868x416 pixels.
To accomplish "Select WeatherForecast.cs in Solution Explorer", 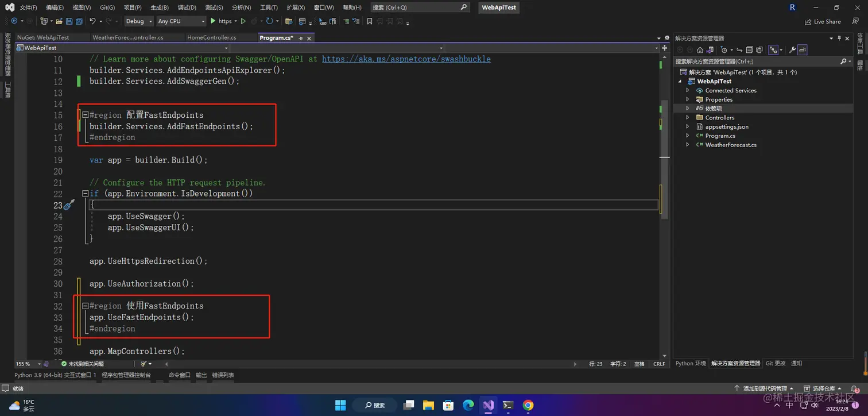I will pyautogui.click(x=730, y=145).
